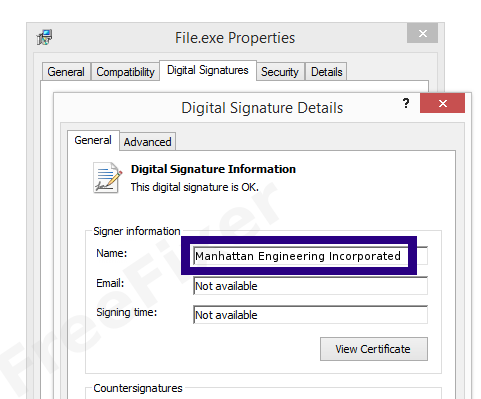Click the 'File.exe Properties' title text
Image resolution: width=481 pixels, height=399 pixels.
point(235,38)
